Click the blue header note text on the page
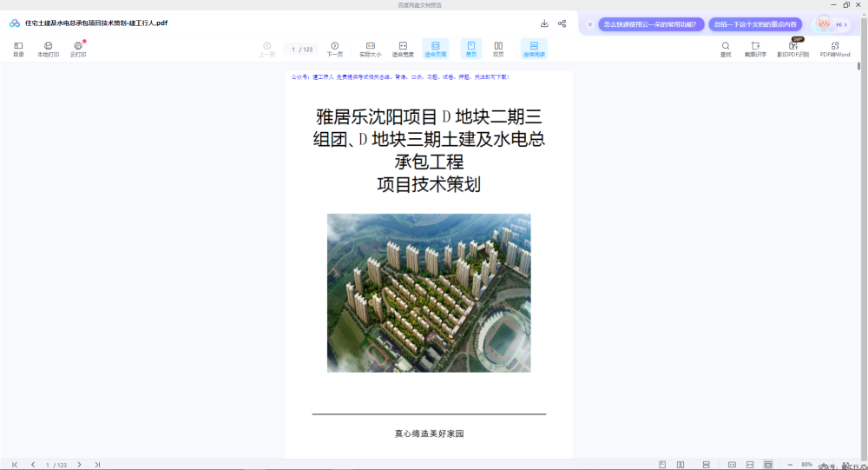 point(400,77)
